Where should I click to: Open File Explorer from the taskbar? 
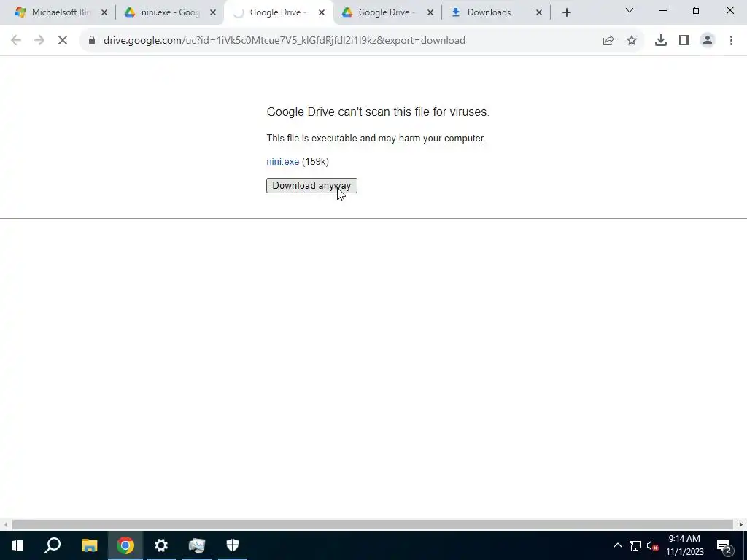[x=89, y=545]
